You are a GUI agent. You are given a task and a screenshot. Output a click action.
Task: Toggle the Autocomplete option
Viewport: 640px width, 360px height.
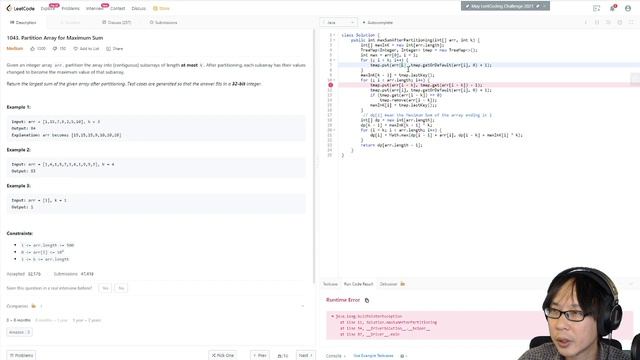[378, 22]
